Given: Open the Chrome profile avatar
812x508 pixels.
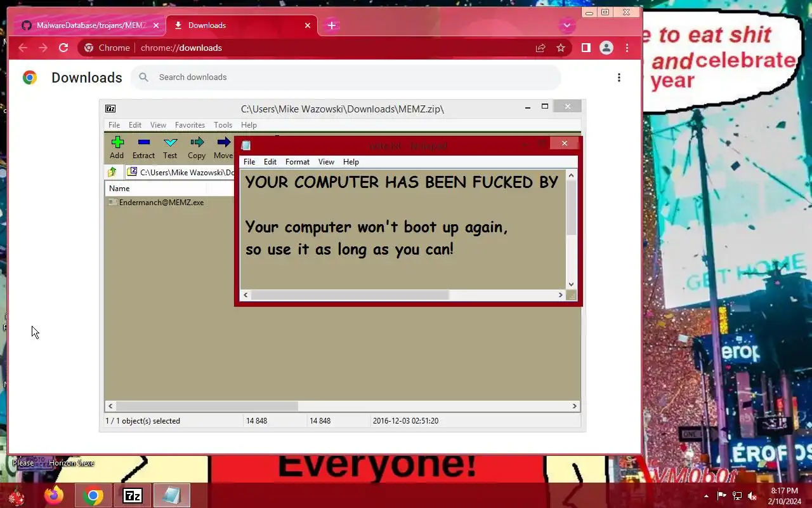Looking at the screenshot, I should click(x=606, y=48).
